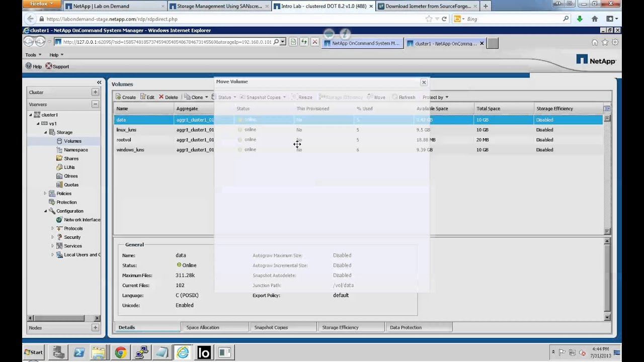
Task: Click the IE back navigation button
Action: coord(29,42)
